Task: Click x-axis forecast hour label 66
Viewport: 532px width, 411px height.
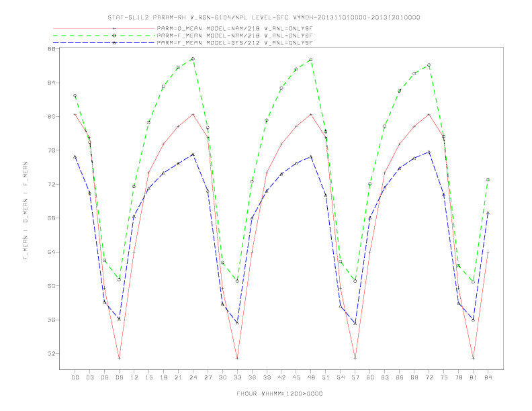Action: (x=400, y=377)
